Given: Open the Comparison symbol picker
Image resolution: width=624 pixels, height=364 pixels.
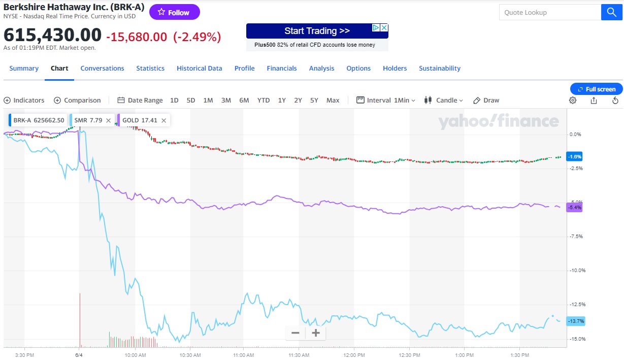Looking at the screenshot, I should [77, 100].
